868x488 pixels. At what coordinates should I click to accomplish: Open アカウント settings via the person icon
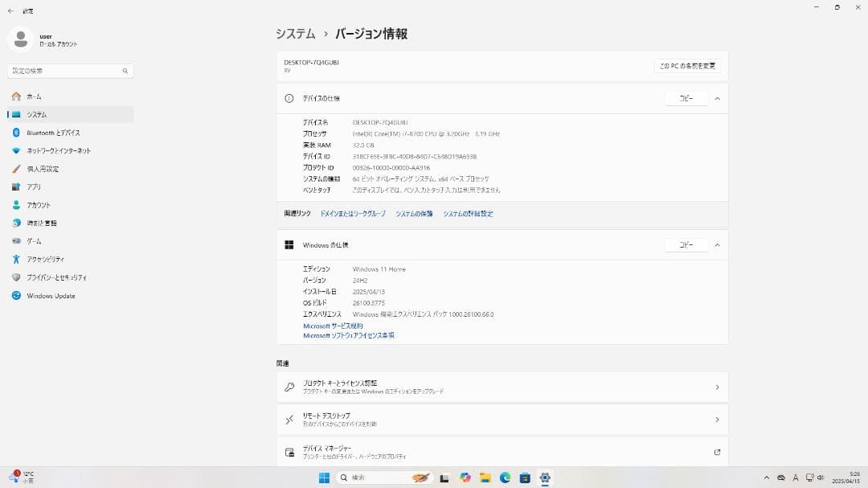tap(18, 205)
